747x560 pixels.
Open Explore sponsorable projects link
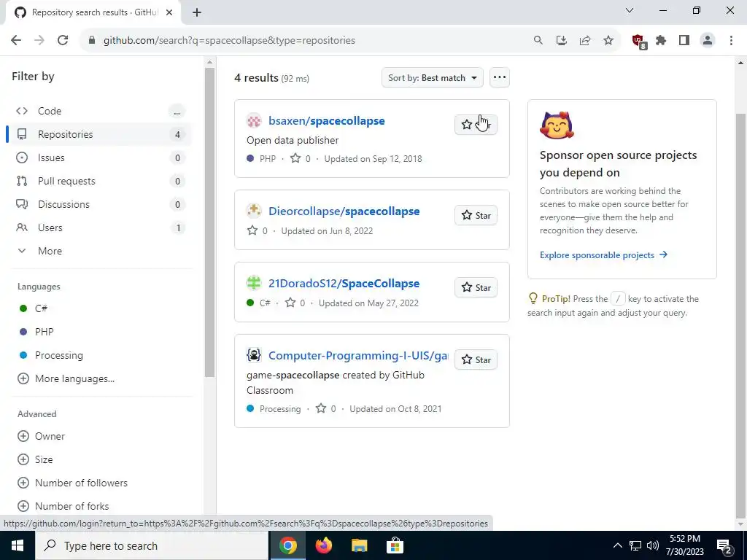click(603, 255)
